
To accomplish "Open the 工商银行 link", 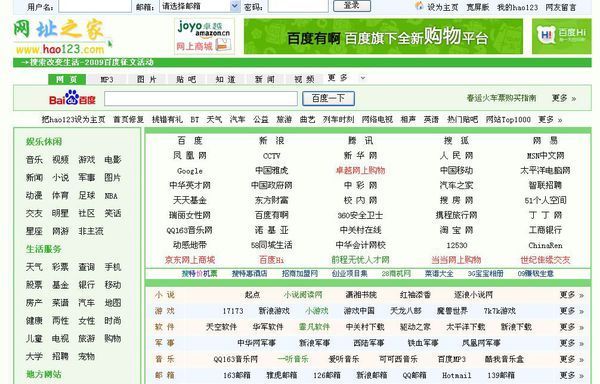I will click(545, 230).
